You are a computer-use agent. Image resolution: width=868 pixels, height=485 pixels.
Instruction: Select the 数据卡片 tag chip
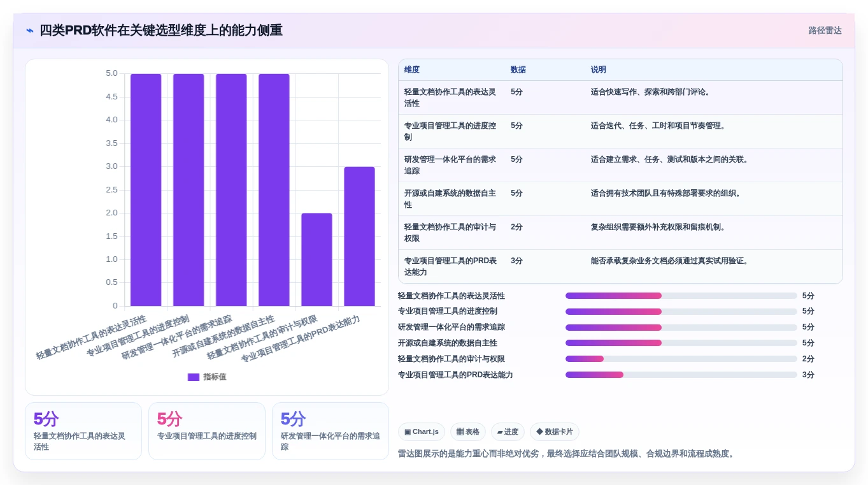(555, 431)
